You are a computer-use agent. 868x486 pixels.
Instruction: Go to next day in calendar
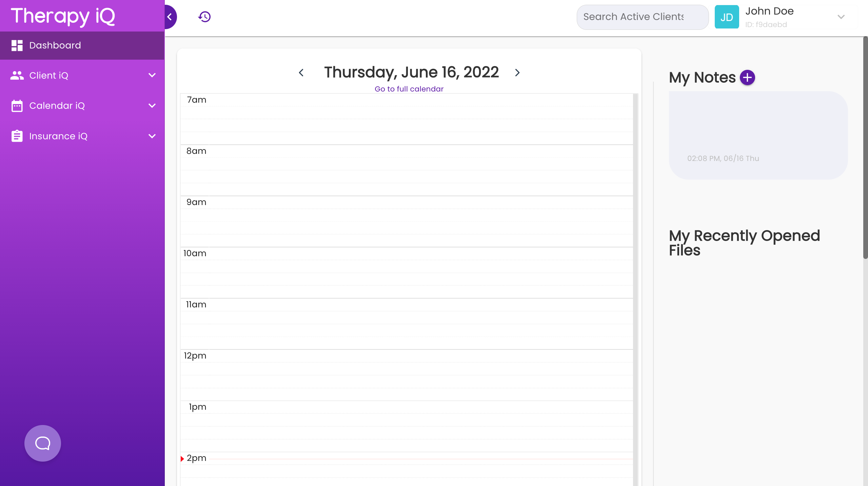tap(517, 73)
